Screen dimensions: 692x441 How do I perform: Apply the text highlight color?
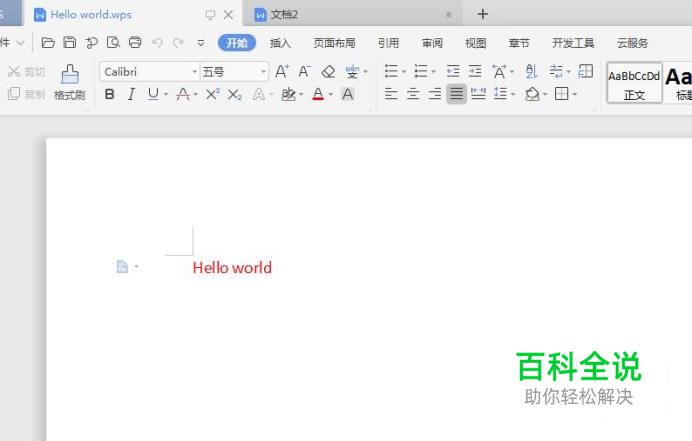[288, 94]
